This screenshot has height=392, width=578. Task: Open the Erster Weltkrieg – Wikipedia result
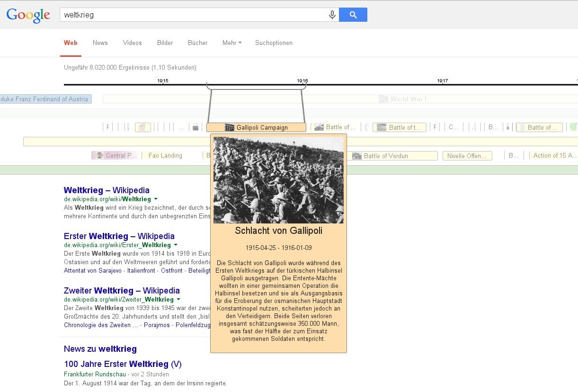pyautogui.click(x=119, y=236)
